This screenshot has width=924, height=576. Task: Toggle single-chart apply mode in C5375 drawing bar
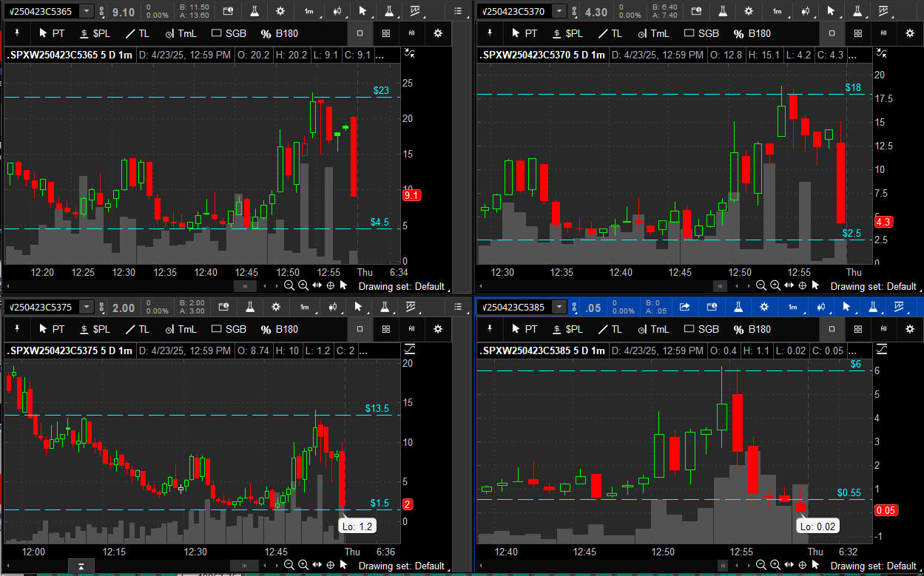(x=360, y=329)
